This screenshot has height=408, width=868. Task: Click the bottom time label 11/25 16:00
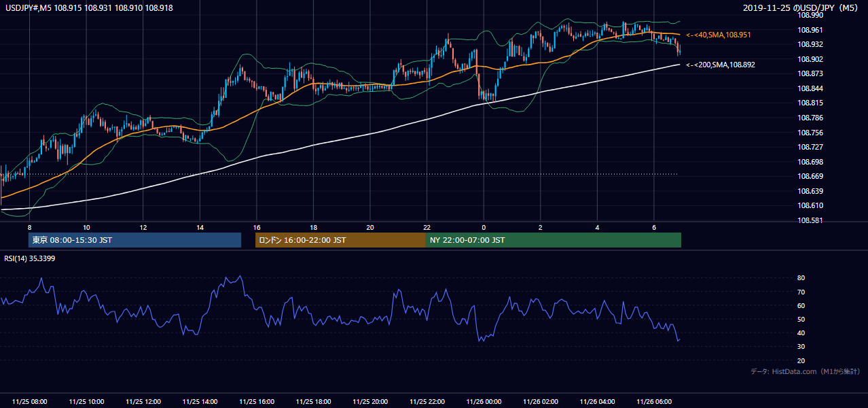pos(256,402)
